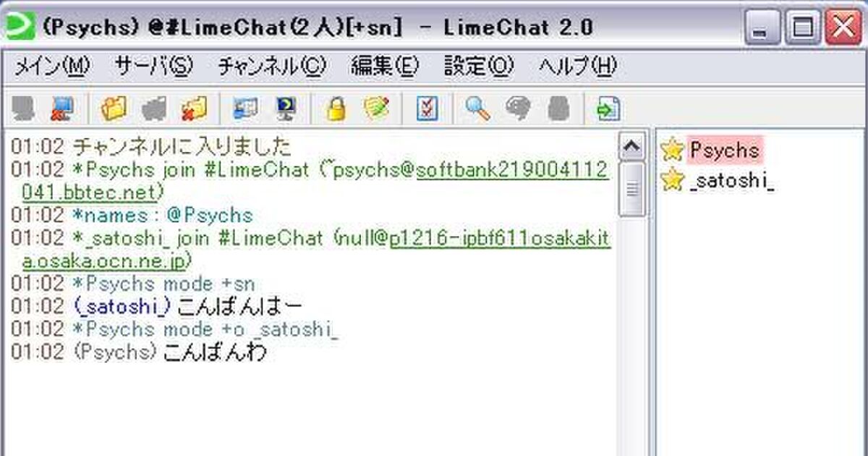This screenshot has height=456, width=868.
Task: Select _satoshi_ in the member list
Action: coord(731,180)
